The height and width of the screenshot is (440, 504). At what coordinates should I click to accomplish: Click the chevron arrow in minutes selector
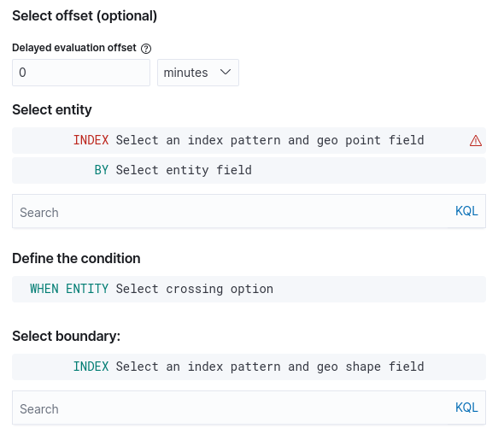click(x=226, y=73)
